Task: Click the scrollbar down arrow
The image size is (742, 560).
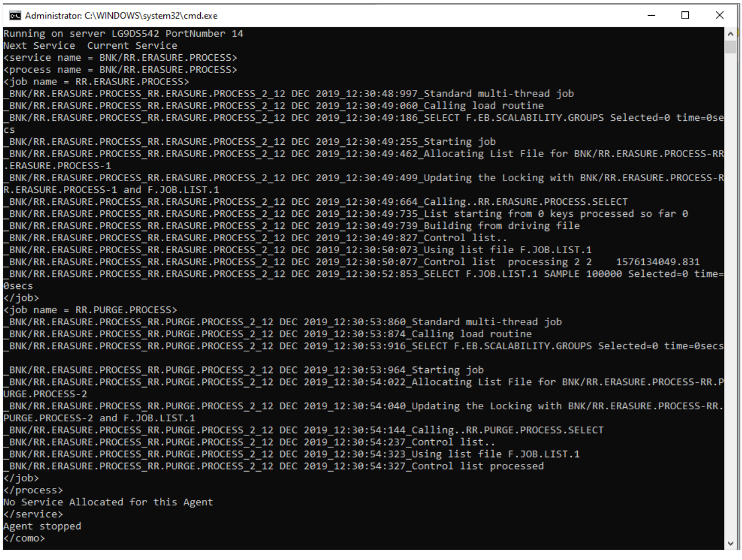Action: click(730, 543)
